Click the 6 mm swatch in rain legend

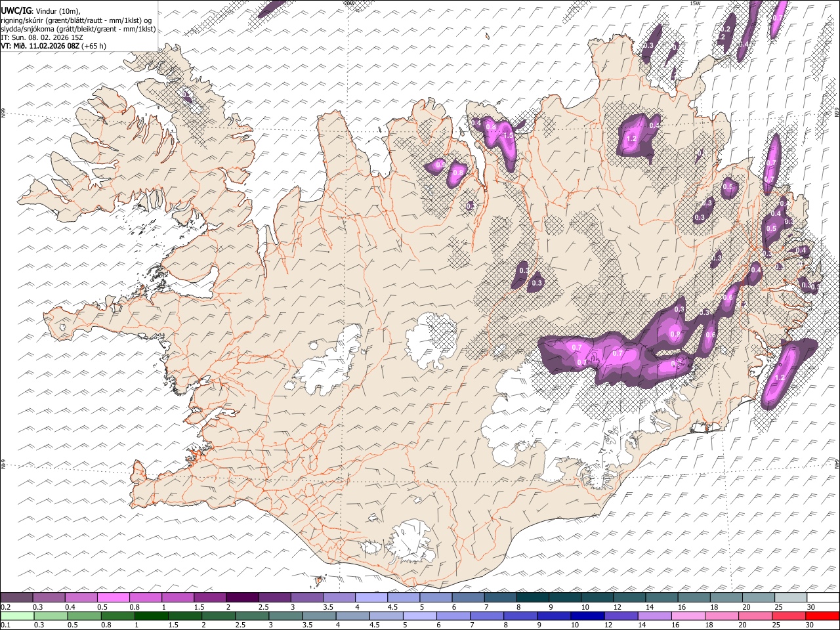[453, 616]
